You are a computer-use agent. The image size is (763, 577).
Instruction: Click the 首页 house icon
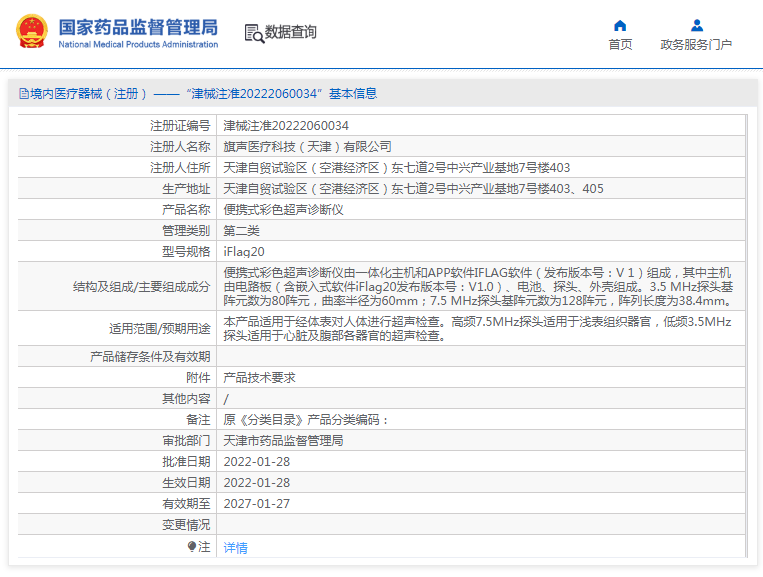pos(620,26)
